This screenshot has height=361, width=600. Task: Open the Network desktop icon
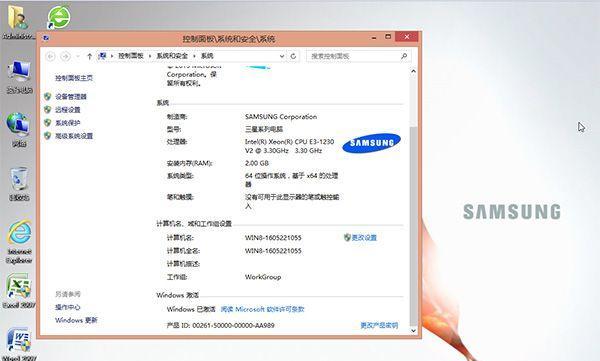(18, 129)
